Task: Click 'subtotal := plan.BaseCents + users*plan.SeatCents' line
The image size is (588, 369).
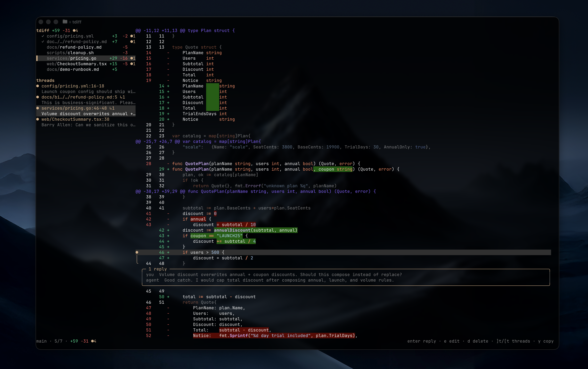Action: (x=247, y=208)
